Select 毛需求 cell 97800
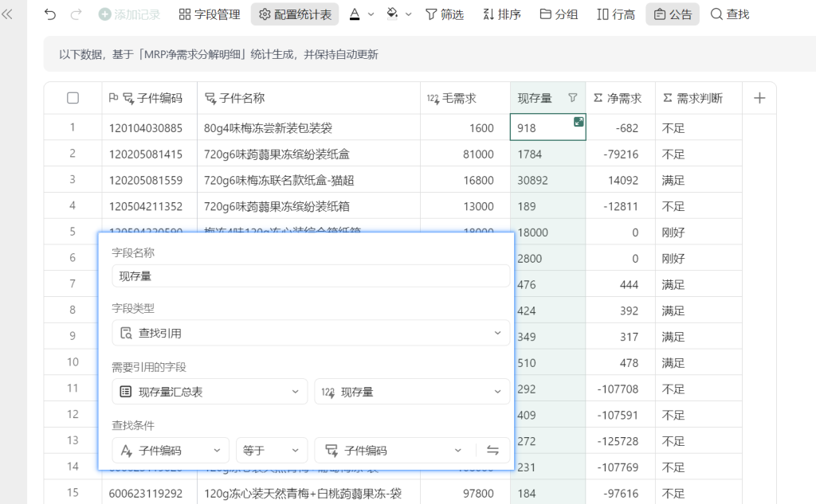 [x=465, y=493]
